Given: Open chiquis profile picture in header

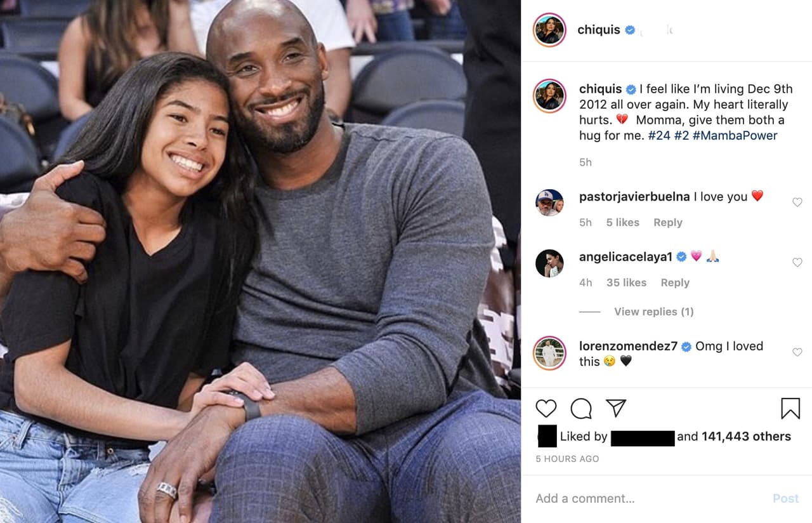Looking at the screenshot, I should [x=549, y=30].
